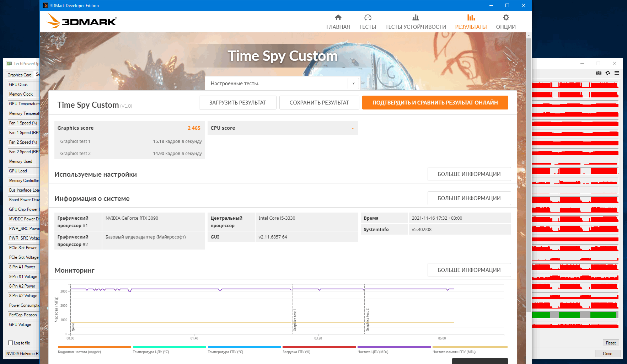Open Memory Clock sensor dropdown in GPU-Z
The image size is (627, 364).
(x=23, y=94)
